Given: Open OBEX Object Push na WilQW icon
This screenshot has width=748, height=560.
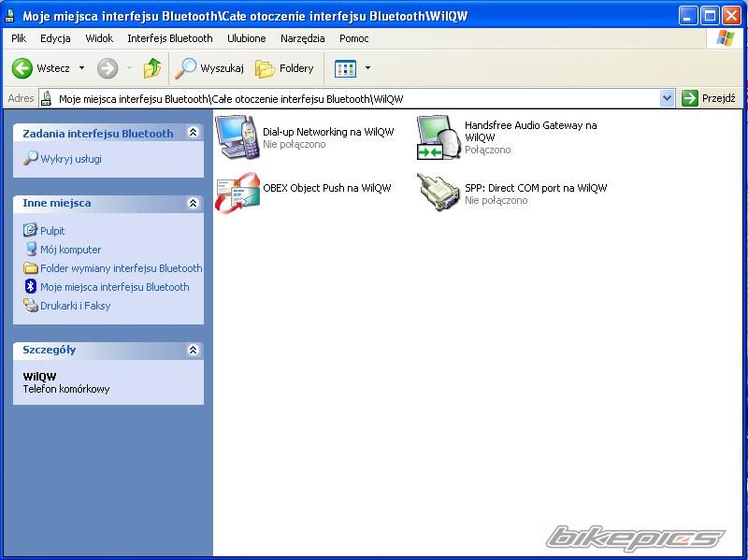Looking at the screenshot, I should [x=237, y=193].
